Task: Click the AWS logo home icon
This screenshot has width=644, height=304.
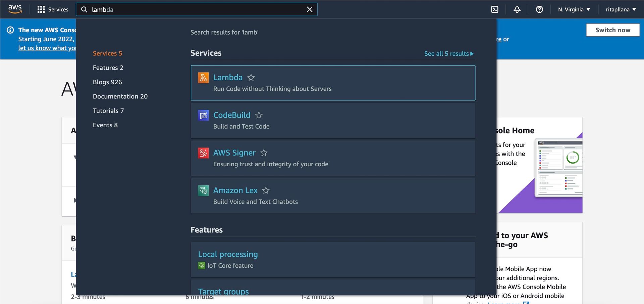Action: coord(15,9)
